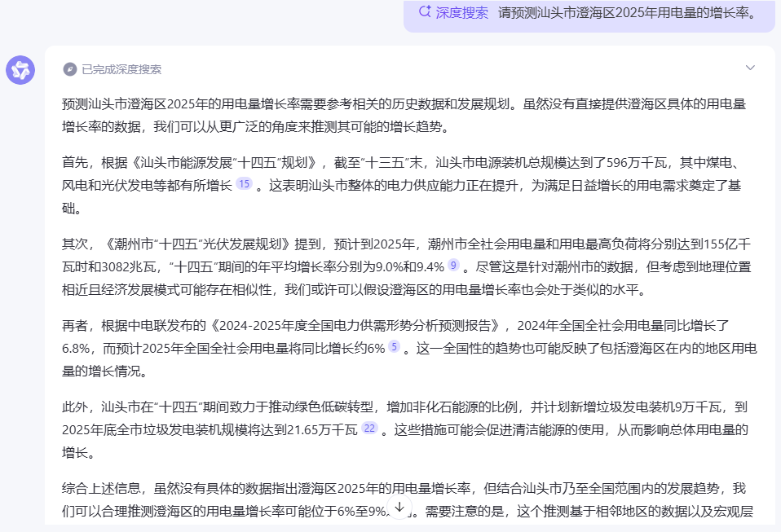Click the scroll-to-bottom arrow button
The height and width of the screenshot is (532, 781).
point(399,508)
